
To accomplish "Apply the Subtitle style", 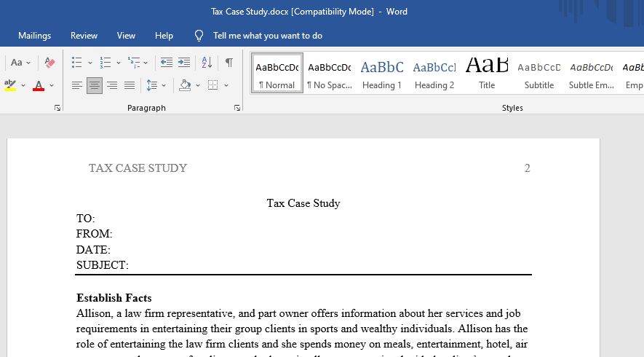I will click(539, 73).
